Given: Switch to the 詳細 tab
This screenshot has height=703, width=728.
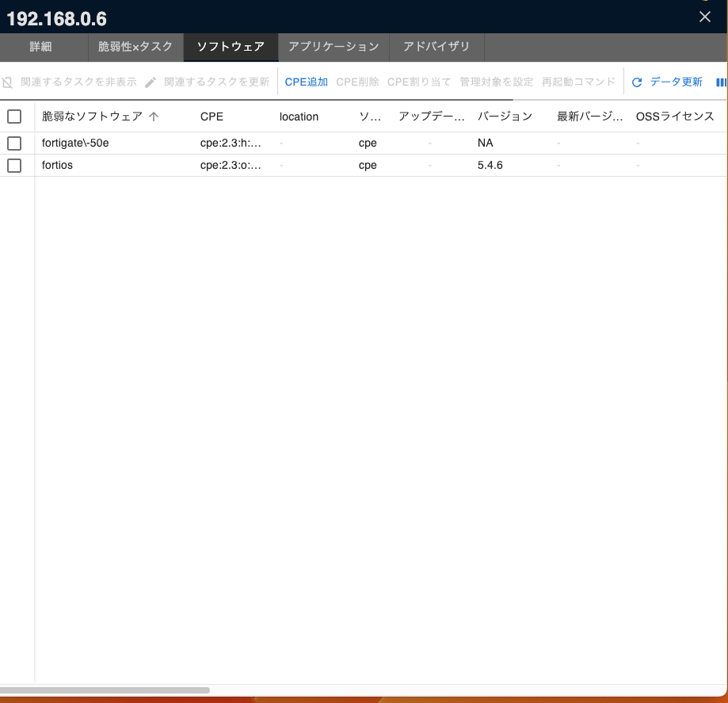Looking at the screenshot, I should coord(40,47).
